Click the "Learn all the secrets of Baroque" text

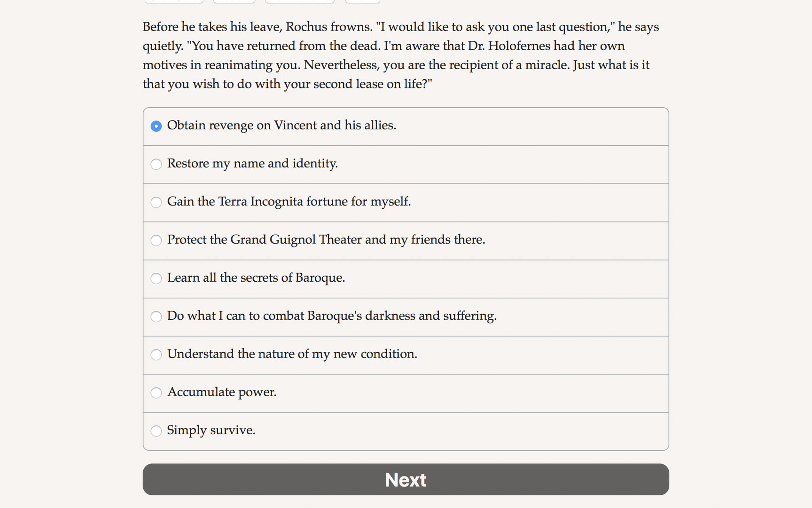coord(256,278)
